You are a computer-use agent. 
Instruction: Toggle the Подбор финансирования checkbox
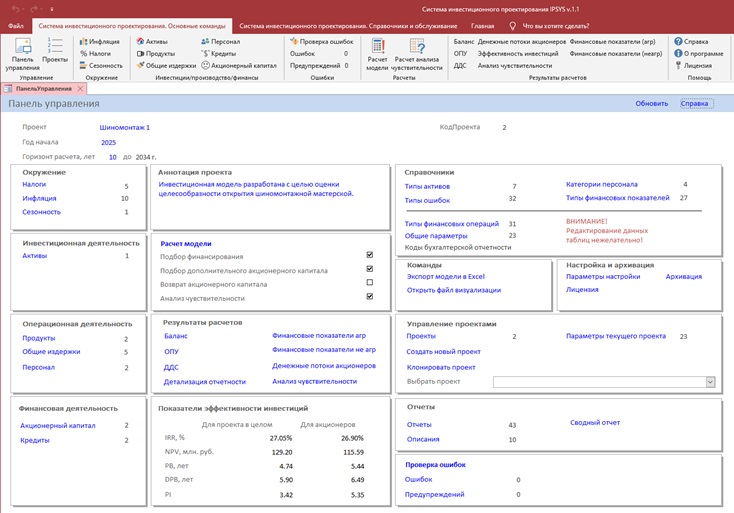tap(370, 256)
